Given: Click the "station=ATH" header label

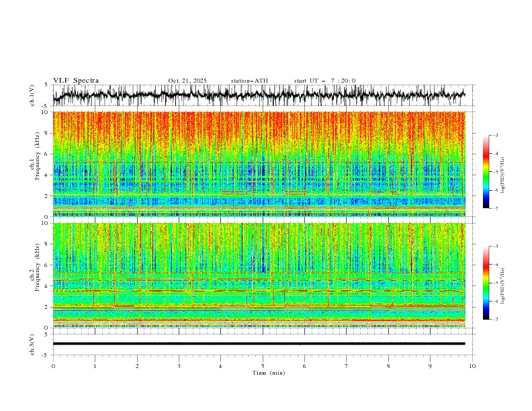Looking at the screenshot, I should pos(249,81).
